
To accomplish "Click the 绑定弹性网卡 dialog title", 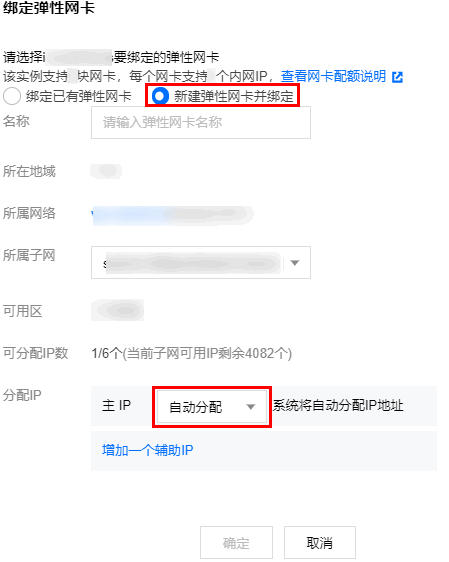I will coord(49,8).
